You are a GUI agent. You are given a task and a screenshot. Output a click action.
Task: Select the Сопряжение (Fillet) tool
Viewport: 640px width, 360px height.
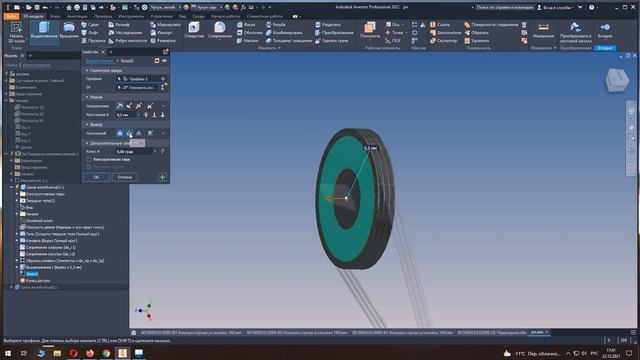tap(220, 31)
